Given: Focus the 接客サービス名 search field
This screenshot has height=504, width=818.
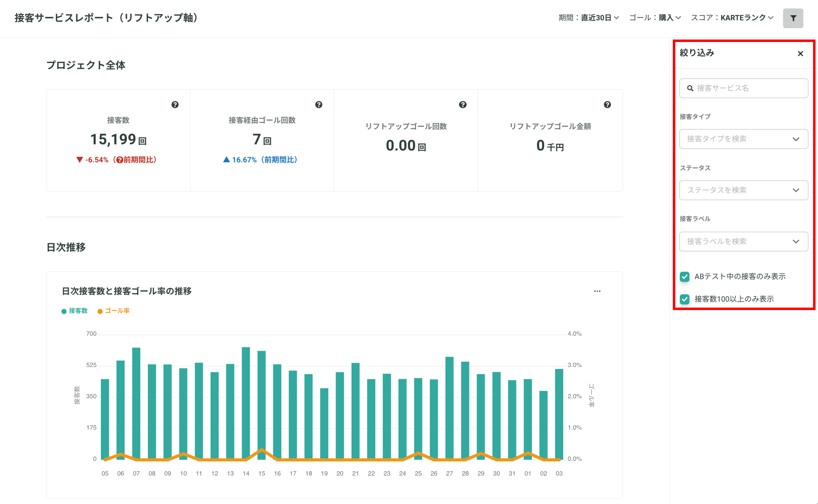Looking at the screenshot, I should [743, 88].
